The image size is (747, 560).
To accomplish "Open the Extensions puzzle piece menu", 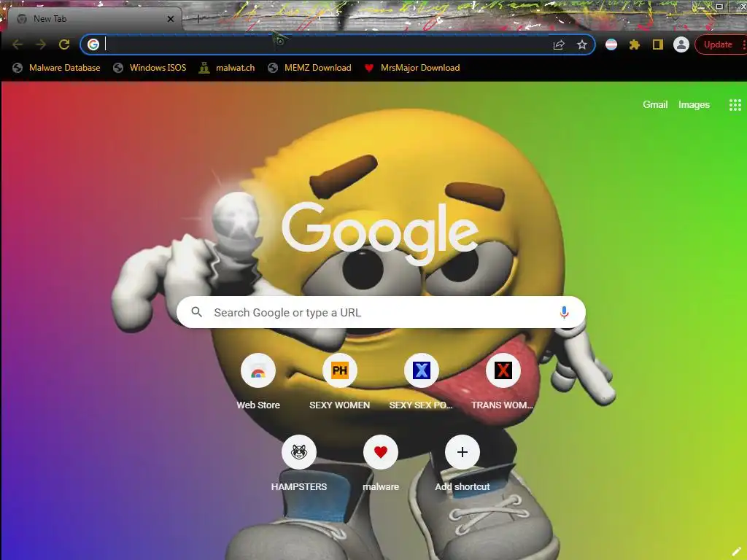I will [635, 44].
